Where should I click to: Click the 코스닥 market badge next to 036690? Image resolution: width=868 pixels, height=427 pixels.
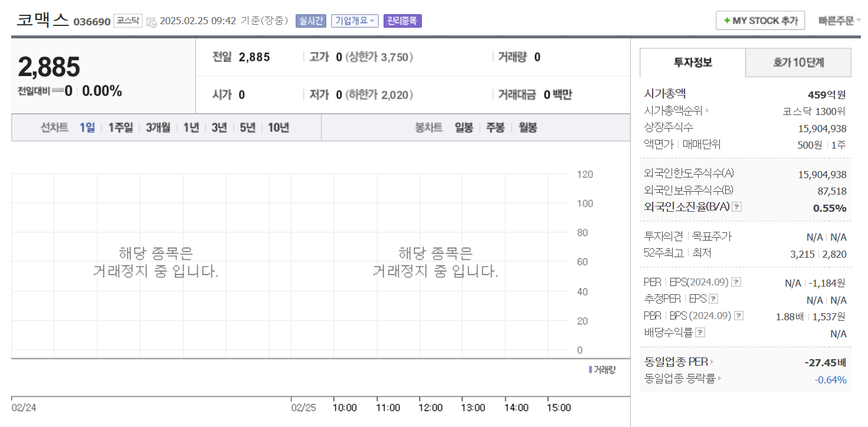127,19
